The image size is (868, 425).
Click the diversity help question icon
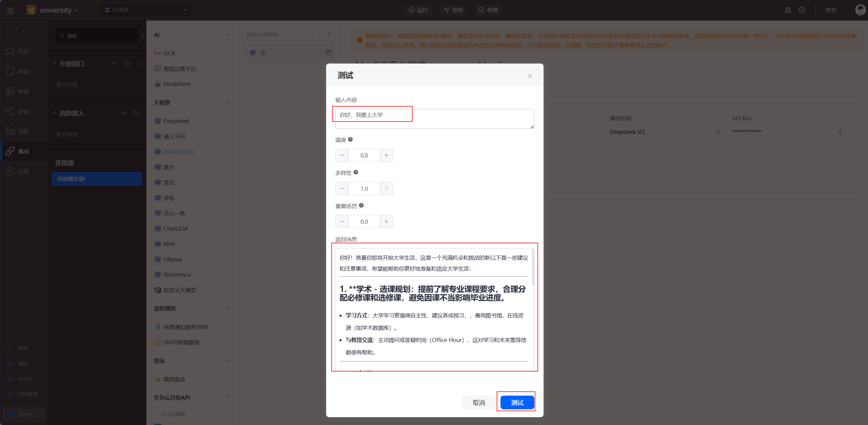356,173
